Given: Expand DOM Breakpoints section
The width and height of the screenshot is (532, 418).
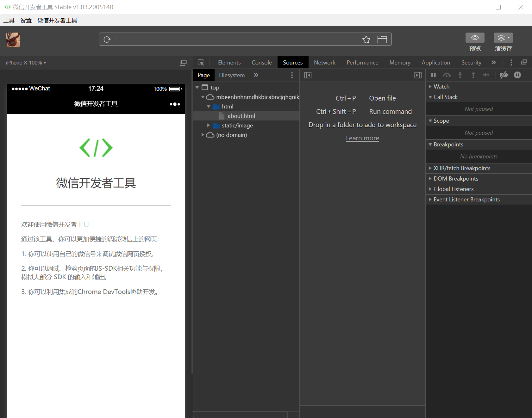Looking at the screenshot, I should click(x=479, y=179).
